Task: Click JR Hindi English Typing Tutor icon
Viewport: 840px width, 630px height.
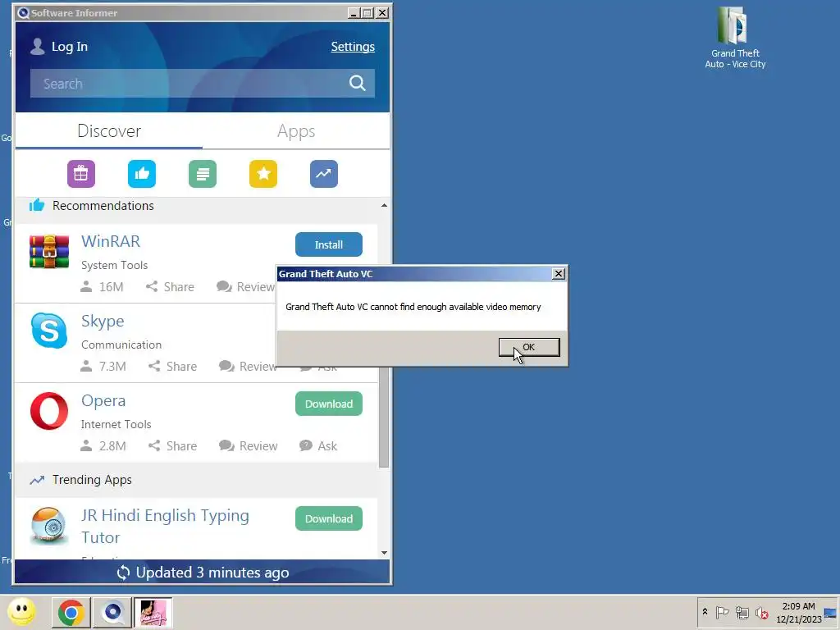Action: coord(48,525)
